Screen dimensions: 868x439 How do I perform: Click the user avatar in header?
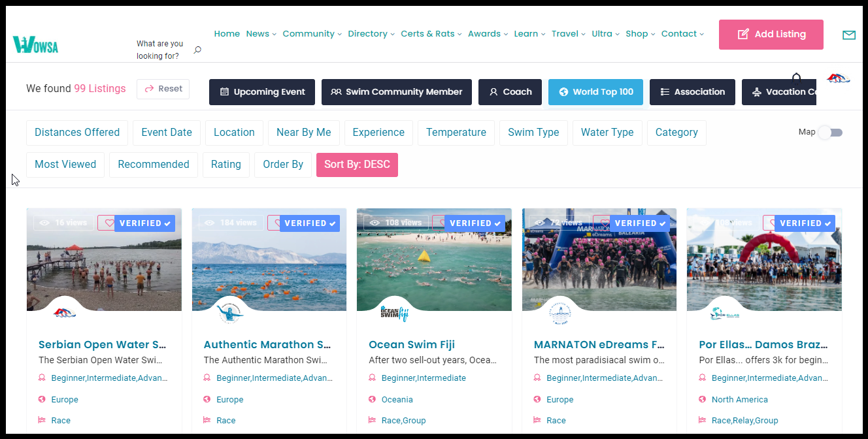pyautogui.click(x=838, y=79)
